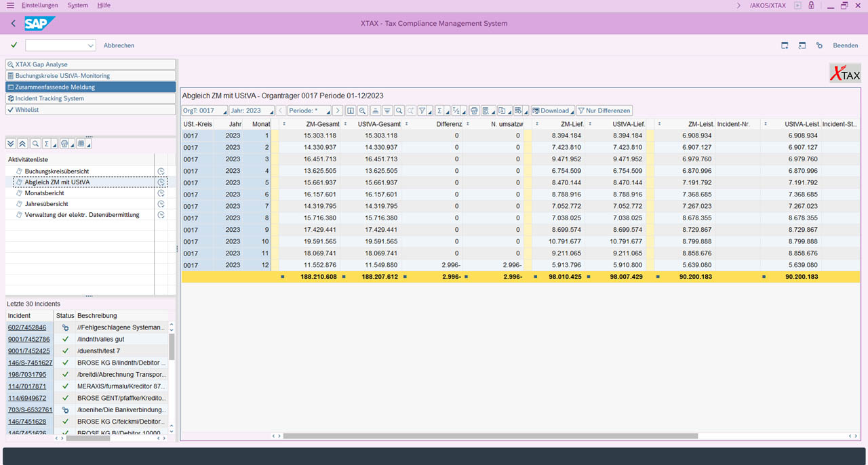This screenshot has height=465, width=868.
Task: Open new GUI window icon
Action: [785, 45]
